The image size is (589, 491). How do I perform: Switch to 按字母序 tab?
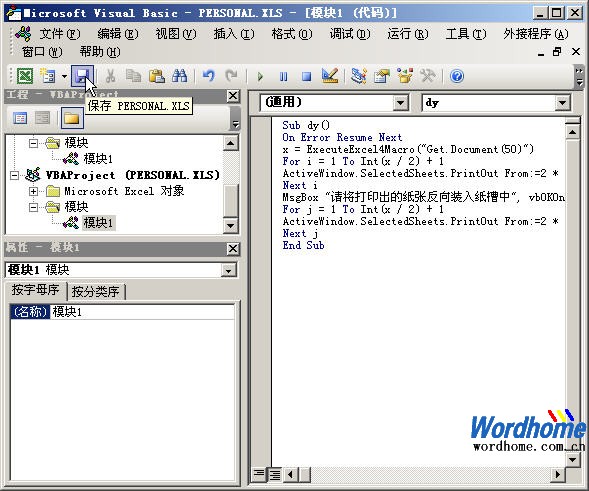pos(35,290)
